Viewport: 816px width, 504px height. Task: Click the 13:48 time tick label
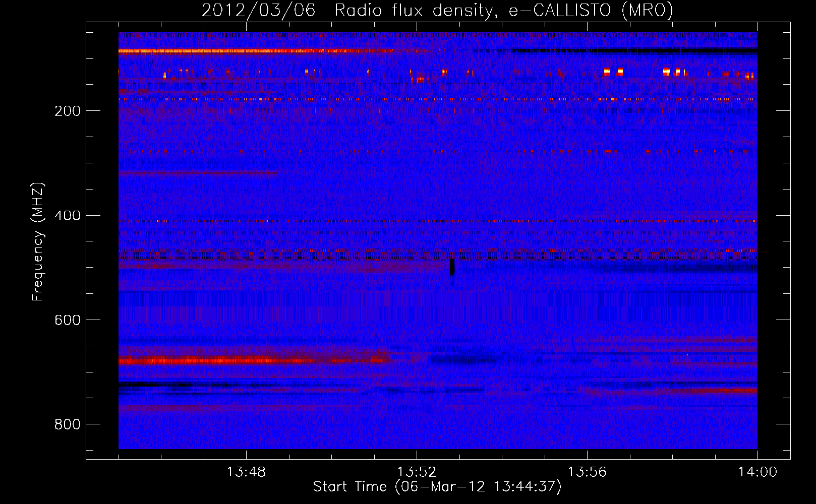tap(246, 472)
